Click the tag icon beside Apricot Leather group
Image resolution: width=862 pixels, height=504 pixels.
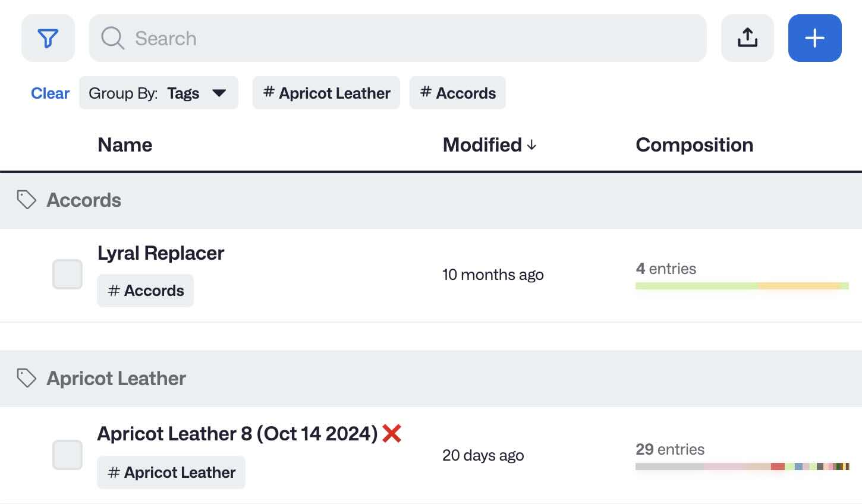click(26, 378)
